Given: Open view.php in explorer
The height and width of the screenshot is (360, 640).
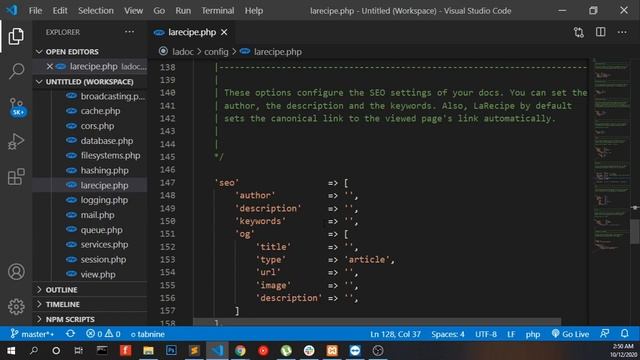Looking at the screenshot, I should 99,274.
